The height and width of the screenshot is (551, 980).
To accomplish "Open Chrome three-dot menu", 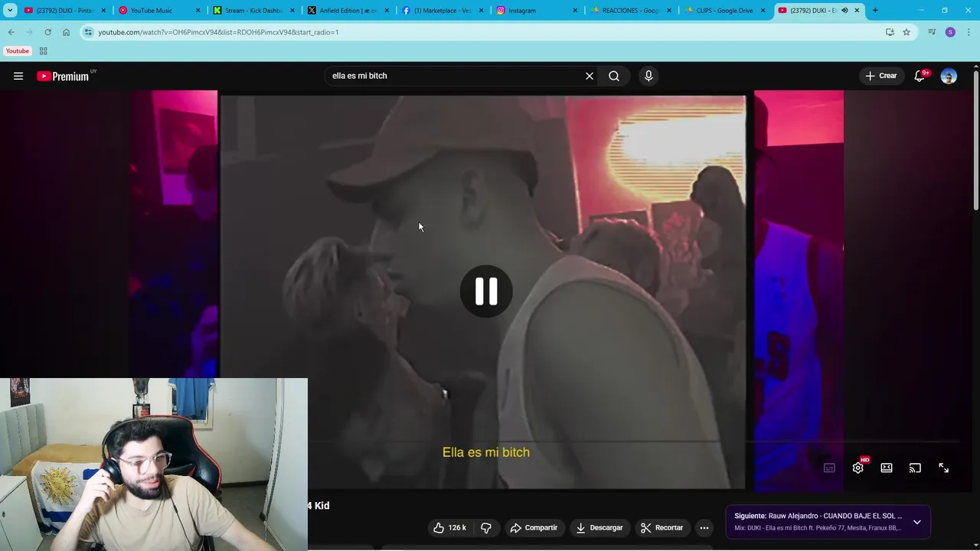I will (969, 32).
